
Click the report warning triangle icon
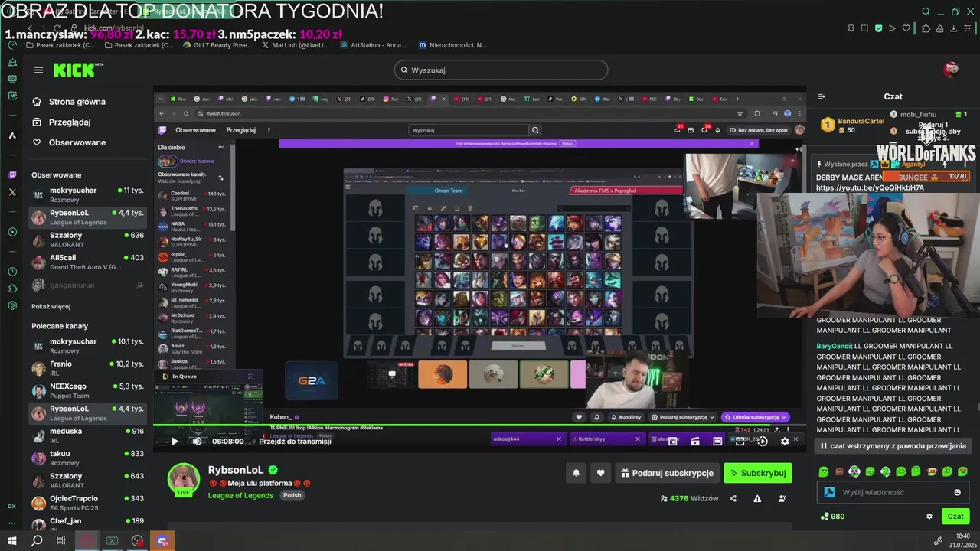click(x=757, y=498)
